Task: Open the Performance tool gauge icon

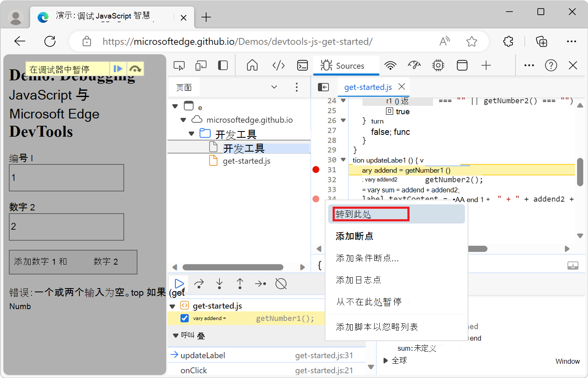Action: tap(414, 66)
